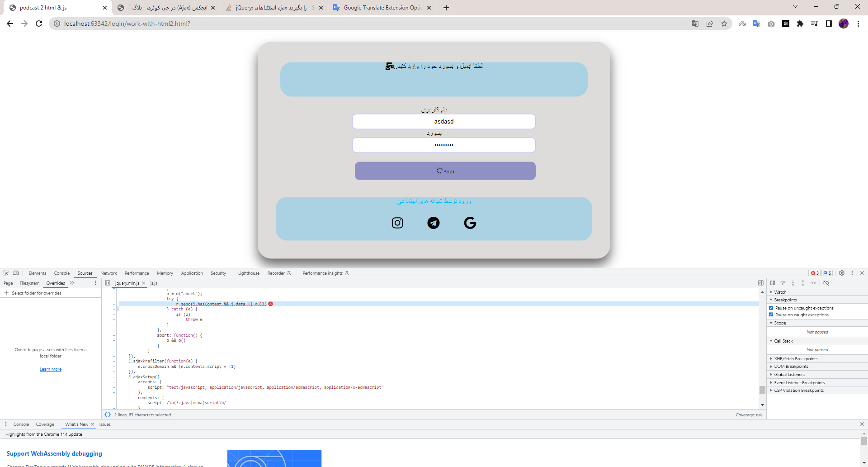Click the camera screenshot extension icon
Image resolution: width=868 pixels, height=467 pixels.
coord(771,24)
